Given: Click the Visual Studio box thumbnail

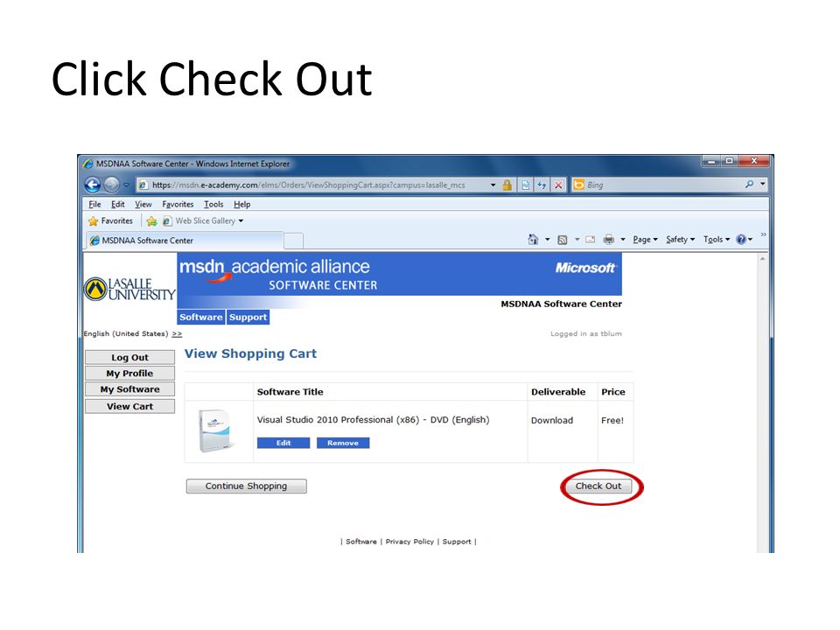Looking at the screenshot, I should (217, 430).
